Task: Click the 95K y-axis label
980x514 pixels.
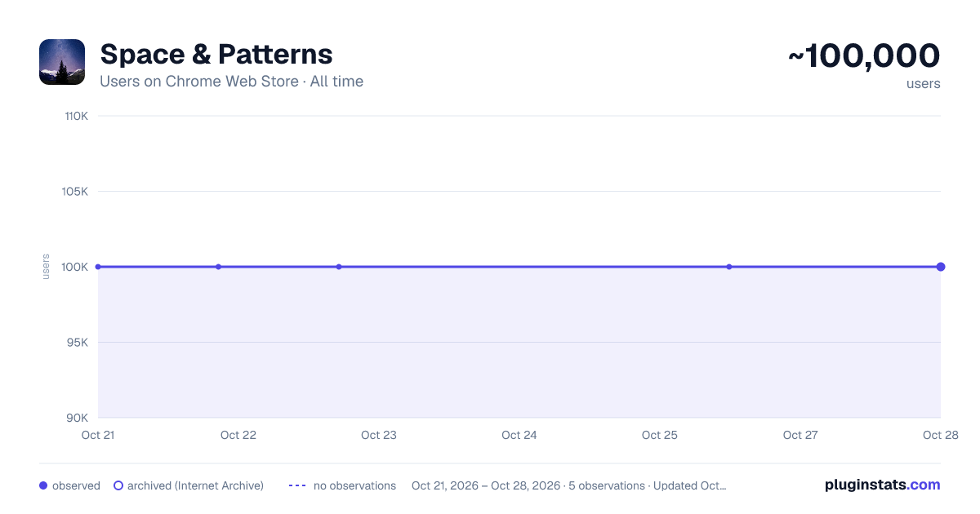Action: (x=78, y=343)
